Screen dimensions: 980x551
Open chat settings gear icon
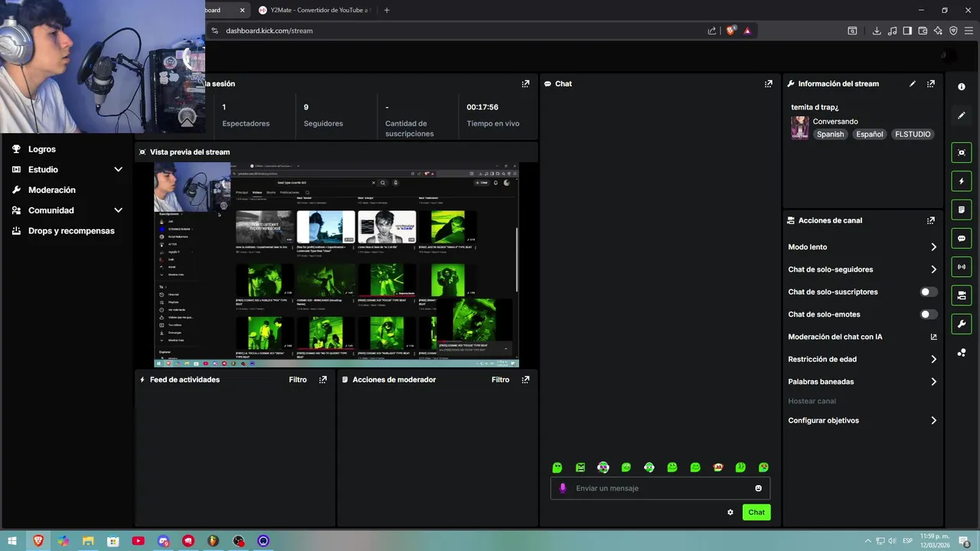pos(730,512)
